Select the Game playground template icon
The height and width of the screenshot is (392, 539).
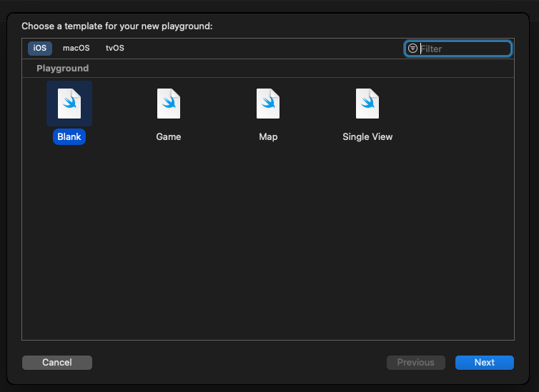pyautogui.click(x=169, y=104)
